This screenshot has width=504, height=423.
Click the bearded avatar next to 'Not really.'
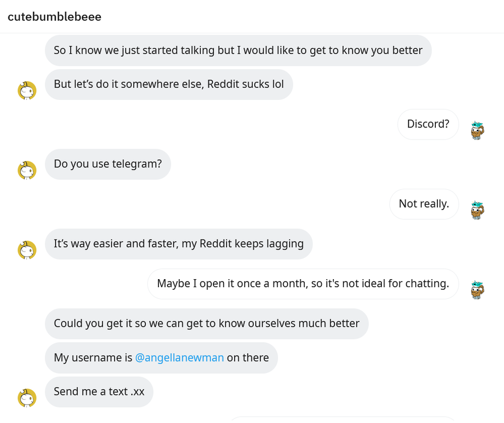click(478, 210)
